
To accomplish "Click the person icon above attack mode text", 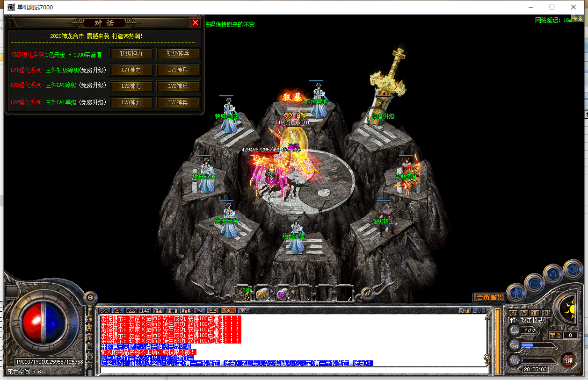I will (524, 313).
